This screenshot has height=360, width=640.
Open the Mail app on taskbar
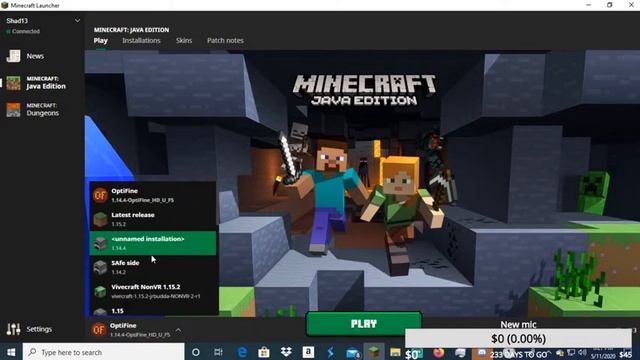[353, 353]
